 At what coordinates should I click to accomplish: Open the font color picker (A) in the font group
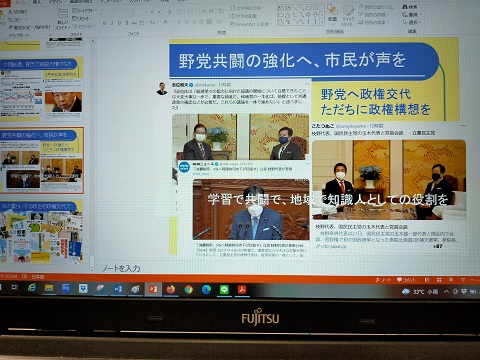tap(166, 23)
